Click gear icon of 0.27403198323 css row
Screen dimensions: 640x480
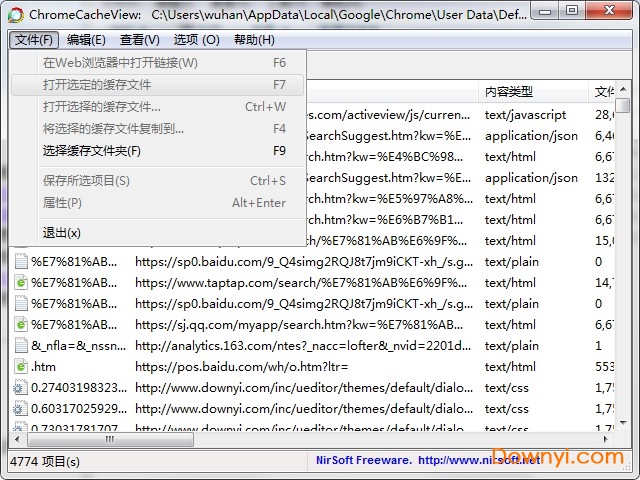[x=20, y=388]
